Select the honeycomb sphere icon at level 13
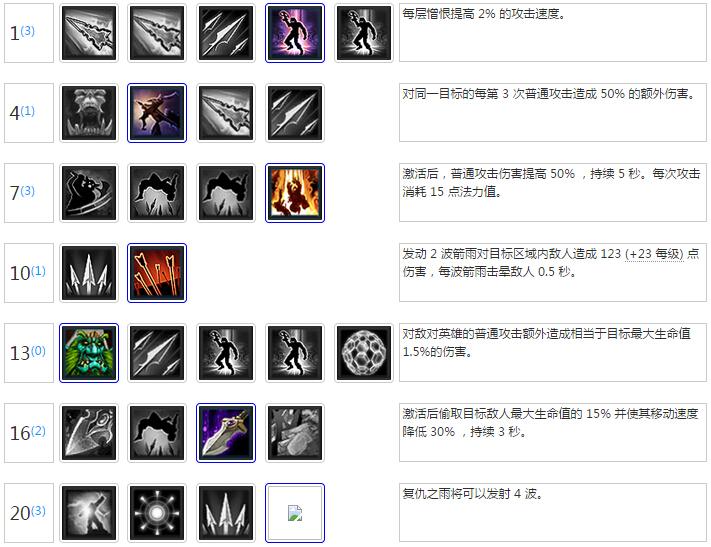Image resolution: width=711 pixels, height=547 pixels. (x=364, y=353)
